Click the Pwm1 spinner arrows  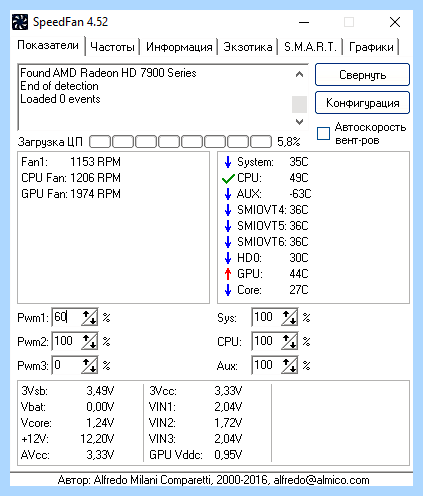click(x=89, y=317)
